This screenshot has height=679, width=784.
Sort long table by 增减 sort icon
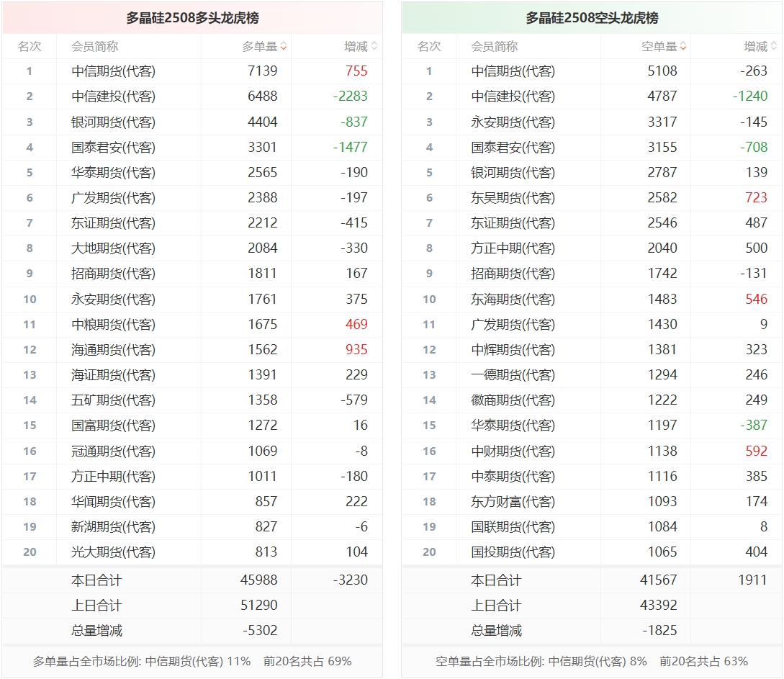click(374, 47)
